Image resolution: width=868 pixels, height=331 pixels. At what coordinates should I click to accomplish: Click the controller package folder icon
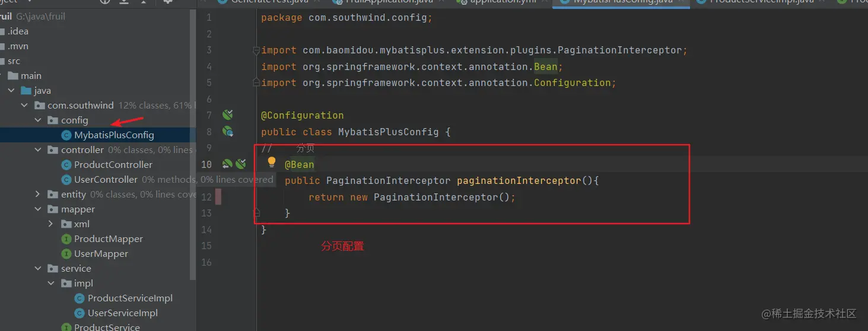[x=53, y=150]
